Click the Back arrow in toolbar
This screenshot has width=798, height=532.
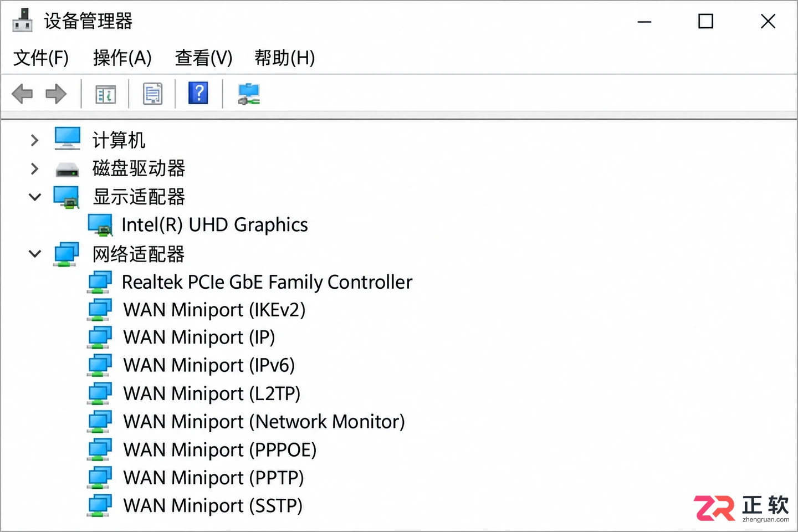click(22, 94)
